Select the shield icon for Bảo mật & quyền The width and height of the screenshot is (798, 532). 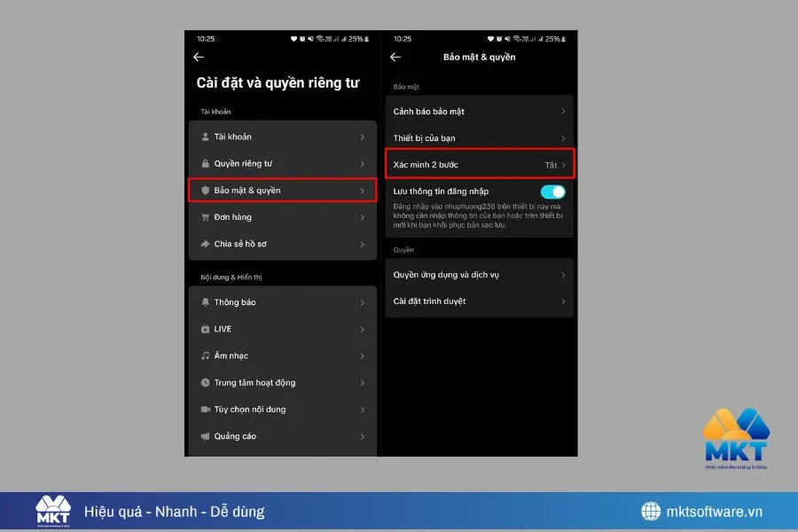[x=206, y=190]
